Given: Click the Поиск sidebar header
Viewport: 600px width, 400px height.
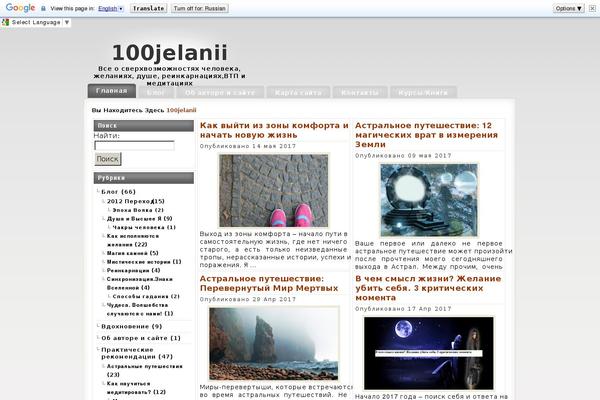Looking at the screenshot, I should [x=143, y=126].
